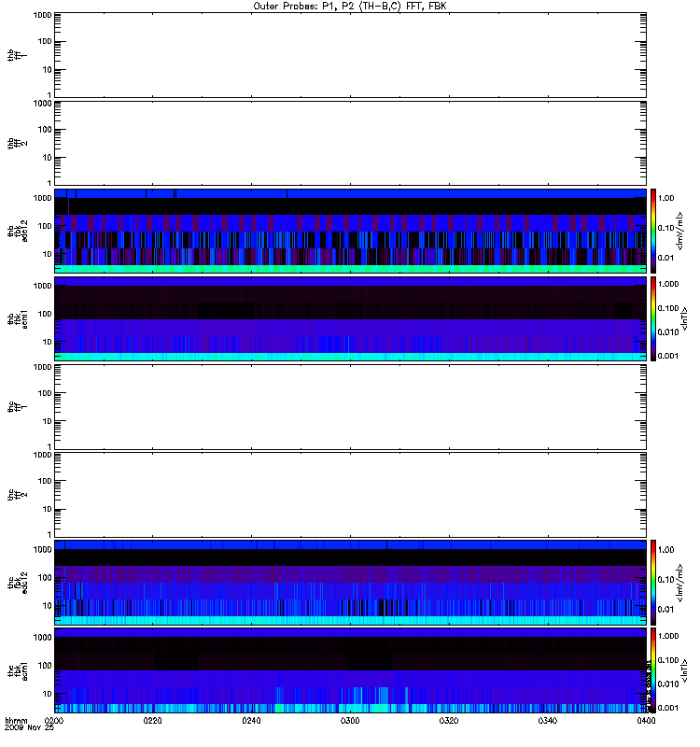Click the '100' y-axis tick of thb fff 1
This screenshot has width=700, height=747.
pos(45,41)
